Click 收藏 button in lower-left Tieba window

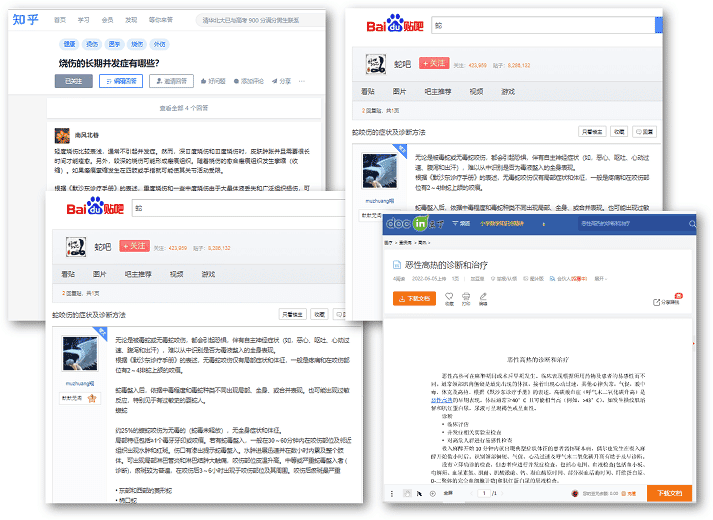point(319,314)
